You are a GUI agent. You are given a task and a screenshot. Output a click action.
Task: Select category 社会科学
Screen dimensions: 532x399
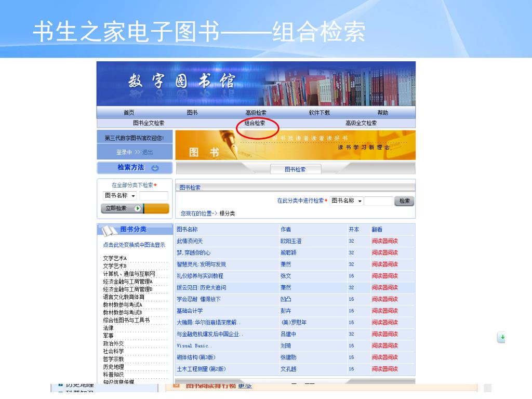click(114, 351)
